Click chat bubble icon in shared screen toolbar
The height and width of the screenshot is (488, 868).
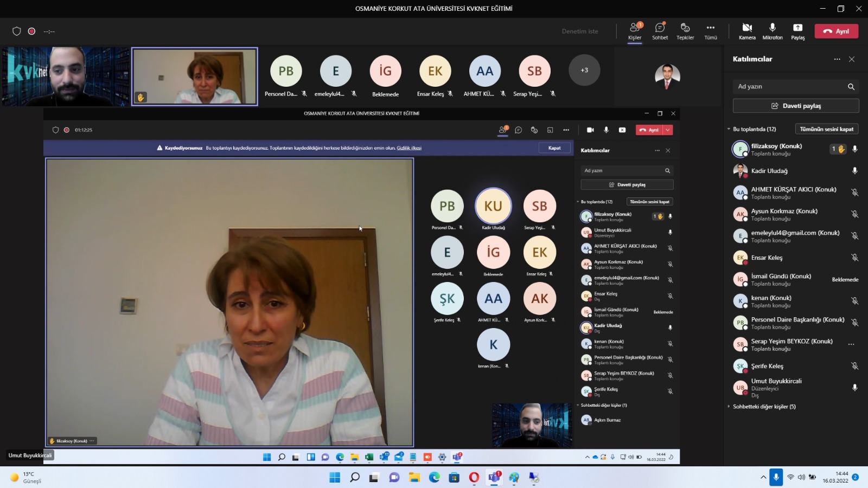tap(519, 130)
